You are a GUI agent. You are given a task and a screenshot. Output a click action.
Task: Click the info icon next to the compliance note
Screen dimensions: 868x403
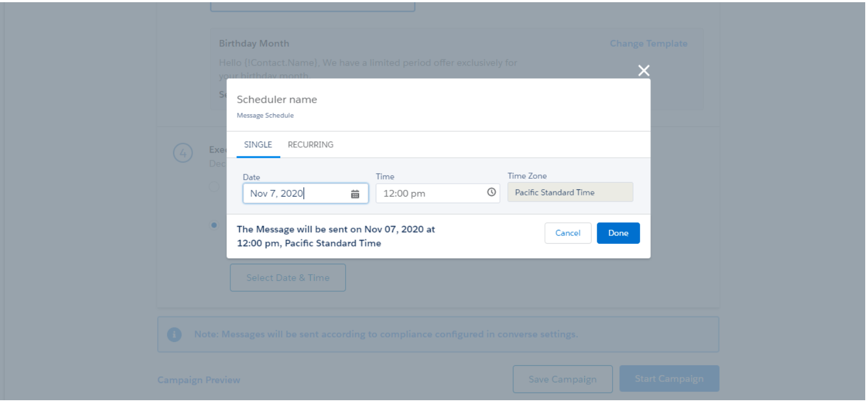pyautogui.click(x=174, y=334)
